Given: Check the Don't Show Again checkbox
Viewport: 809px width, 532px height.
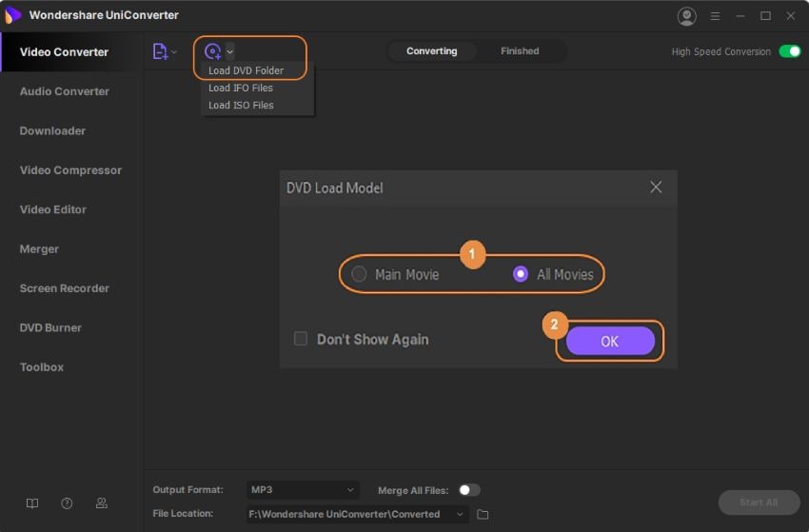Looking at the screenshot, I should (x=300, y=339).
